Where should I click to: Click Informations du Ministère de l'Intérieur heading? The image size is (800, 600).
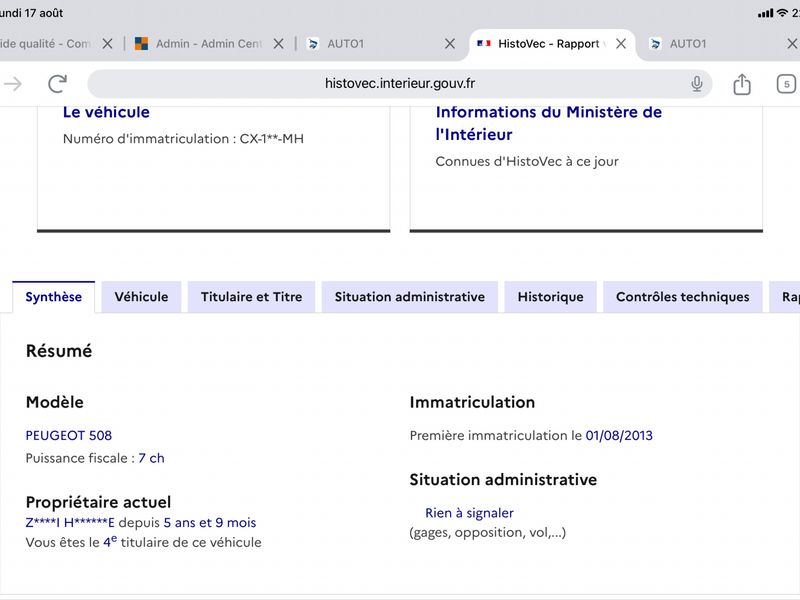(548, 123)
